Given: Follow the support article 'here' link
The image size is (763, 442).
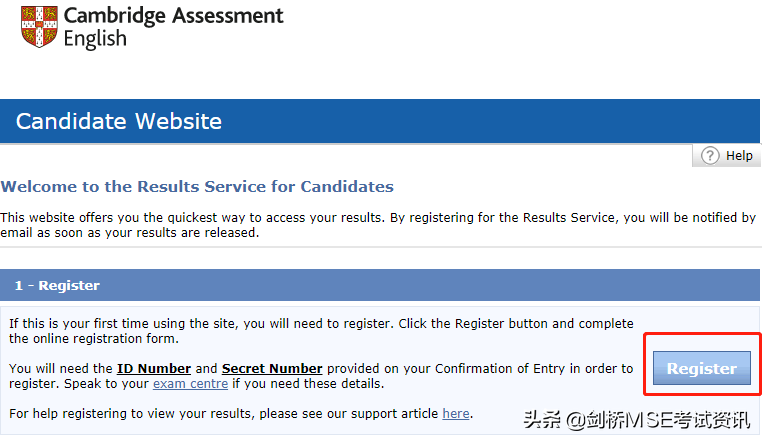Looking at the screenshot, I should pyautogui.click(x=456, y=413).
